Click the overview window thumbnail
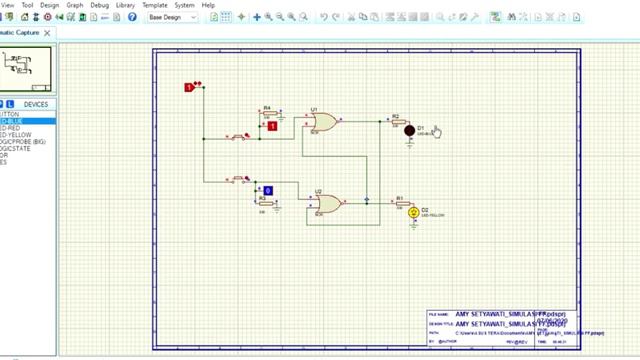This screenshot has height=360, width=640. 25,69
